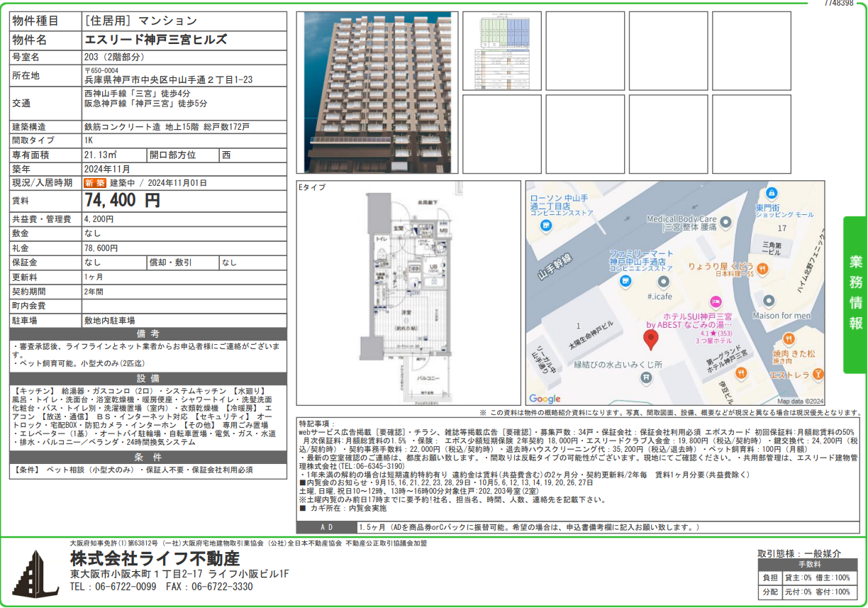868x608 pixels.
Task: Click the postal code 〒650-0004
Action: (101, 71)
